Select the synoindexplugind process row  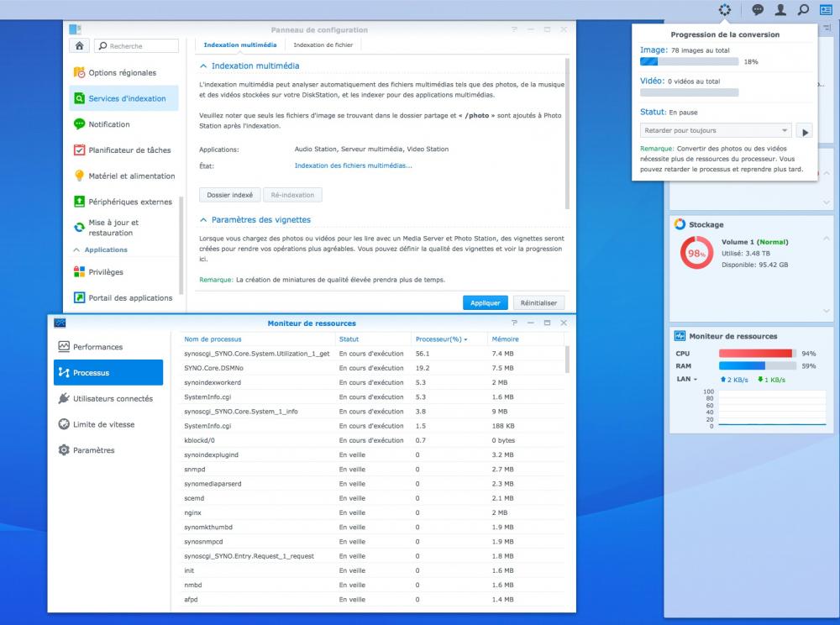373,454
